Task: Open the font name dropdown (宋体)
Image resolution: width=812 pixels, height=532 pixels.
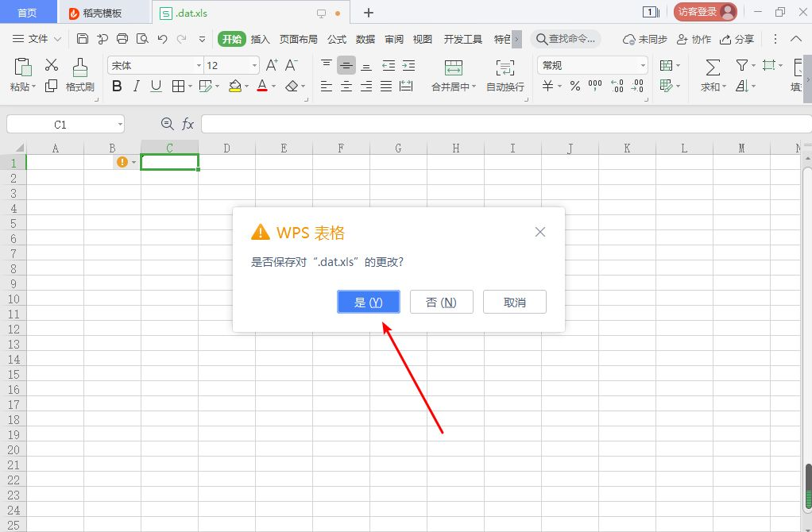Action: 156,65
